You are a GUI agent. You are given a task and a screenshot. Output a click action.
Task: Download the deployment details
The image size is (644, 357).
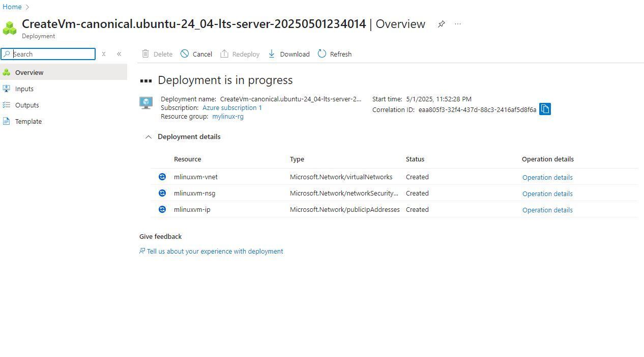288,54
